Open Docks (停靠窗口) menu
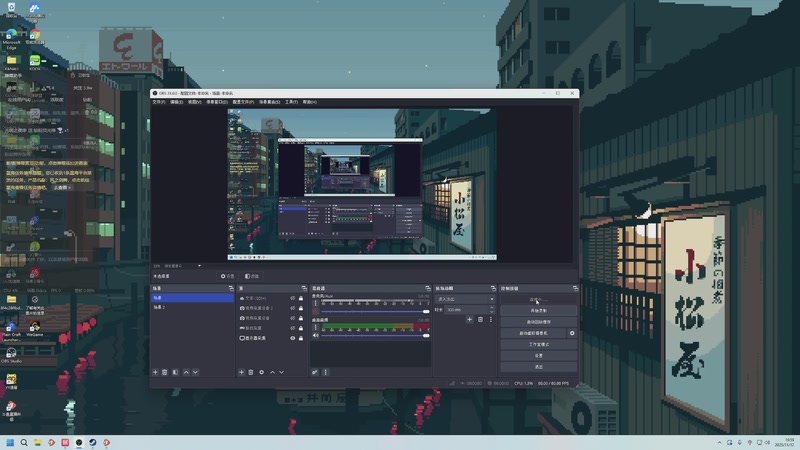Image resolution: width=800 pixels, height=450 pixels. [x=217, y=102]
